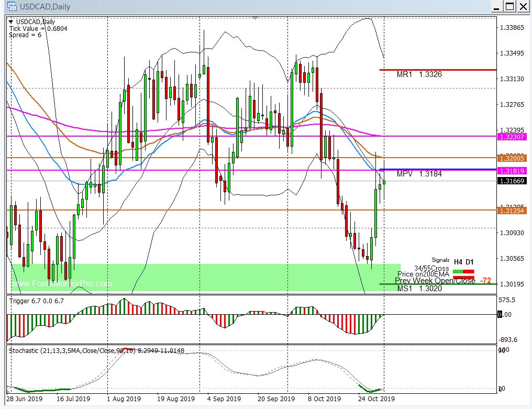Click the black current price 1.31669 tag
This screenshot has width=532, height=409.
click(512, 181)
